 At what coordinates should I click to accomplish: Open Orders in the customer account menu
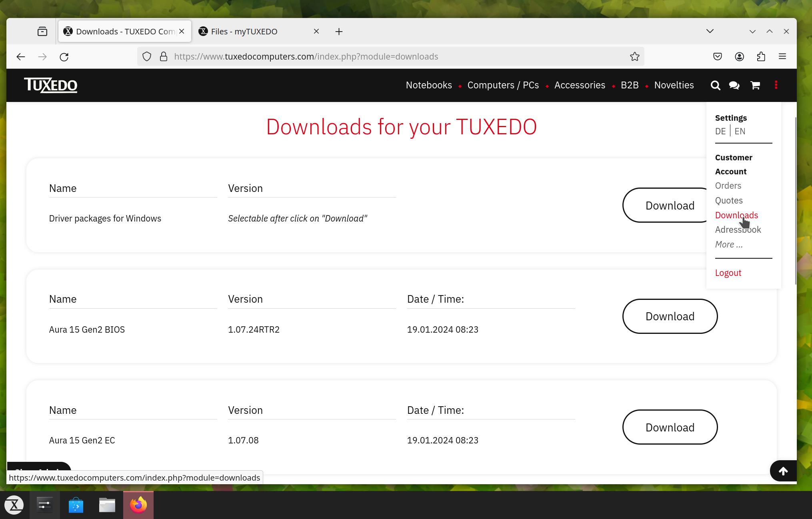pyautogui.click(x=728, y=186)
